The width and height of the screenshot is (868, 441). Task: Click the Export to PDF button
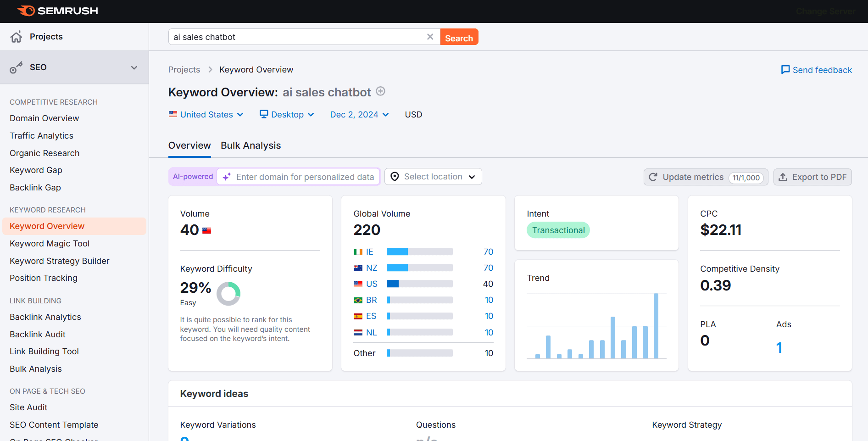pos(812,177)
